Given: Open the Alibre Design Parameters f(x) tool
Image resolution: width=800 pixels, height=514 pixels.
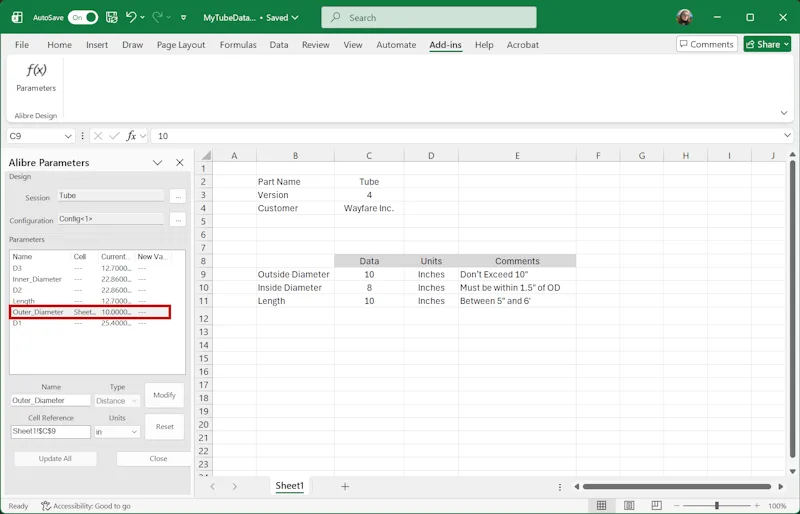Looking at the screenshot, I should tap(36, 78).
